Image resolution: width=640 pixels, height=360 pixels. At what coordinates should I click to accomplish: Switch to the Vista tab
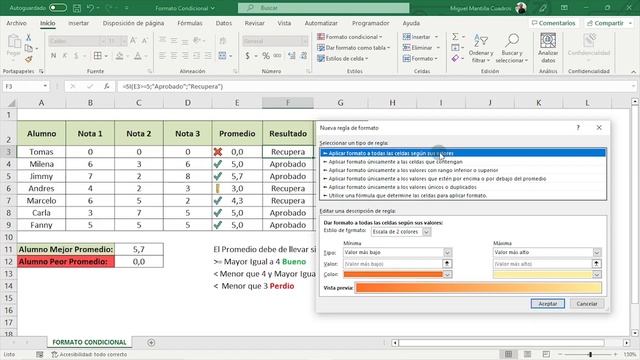(284, 23)
